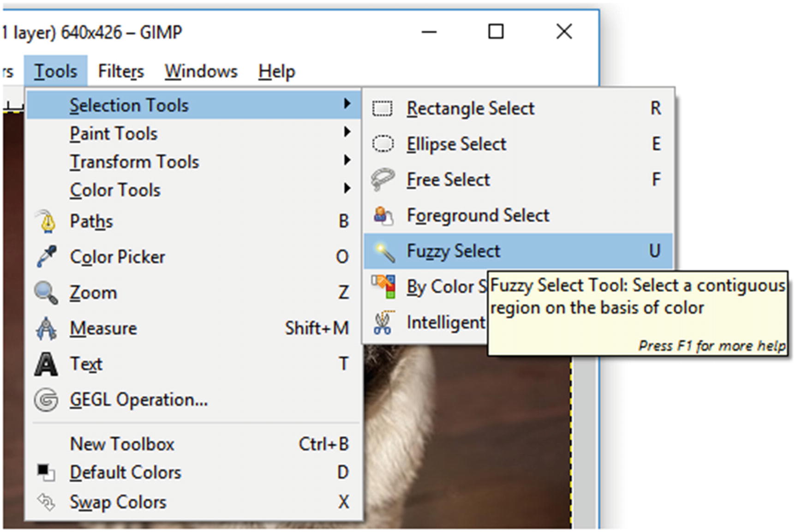
Task: Click the GEGL Operation spiral icon
Action: pos(46,400)
